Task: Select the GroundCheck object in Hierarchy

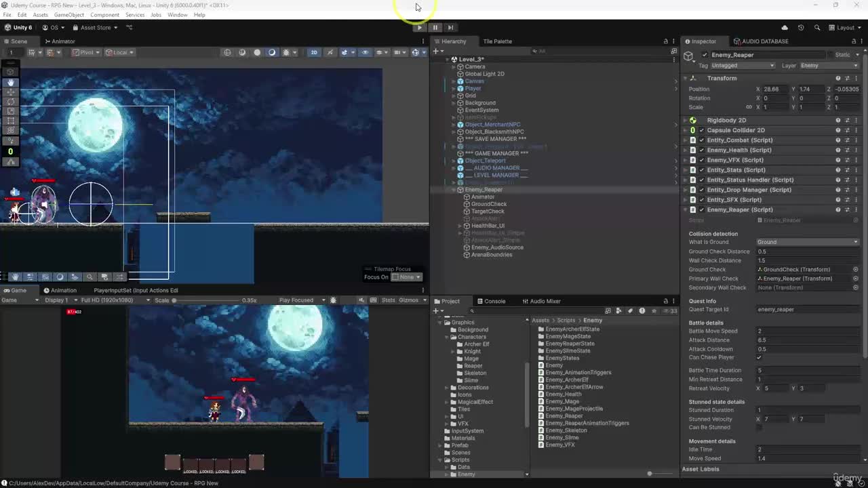Action: (x=488, y=204)
